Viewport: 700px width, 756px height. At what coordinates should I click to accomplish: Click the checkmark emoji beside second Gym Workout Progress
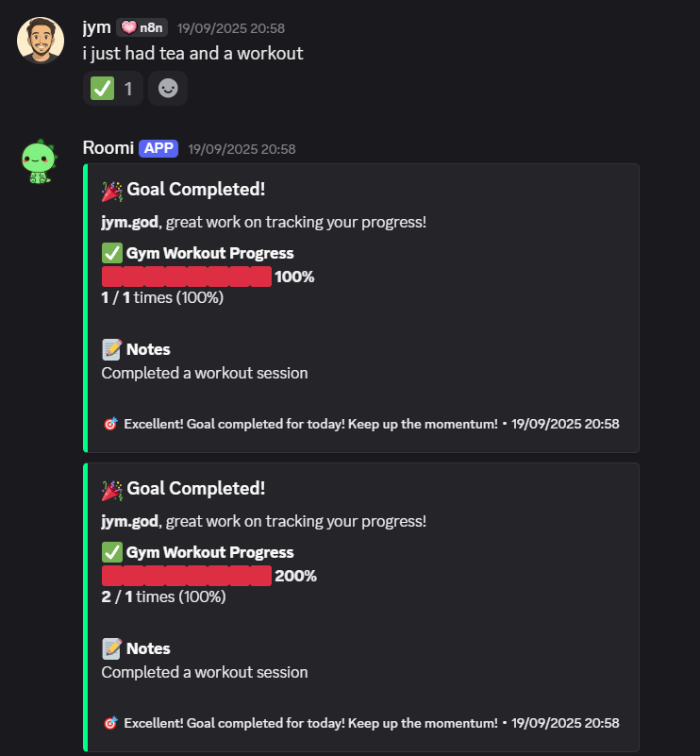(x=111, y=552)
